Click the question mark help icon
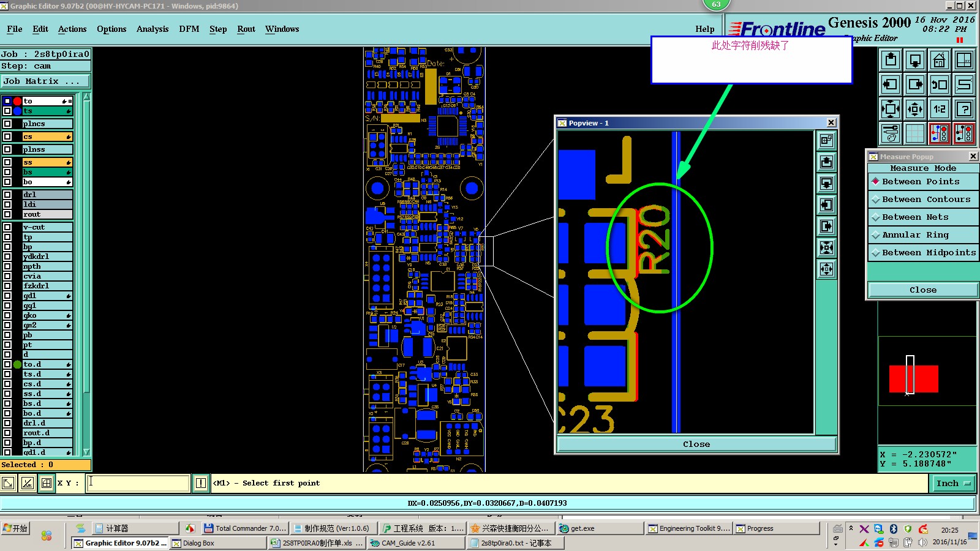Viewport: 980px width, 551px height. tap(964, 109)
